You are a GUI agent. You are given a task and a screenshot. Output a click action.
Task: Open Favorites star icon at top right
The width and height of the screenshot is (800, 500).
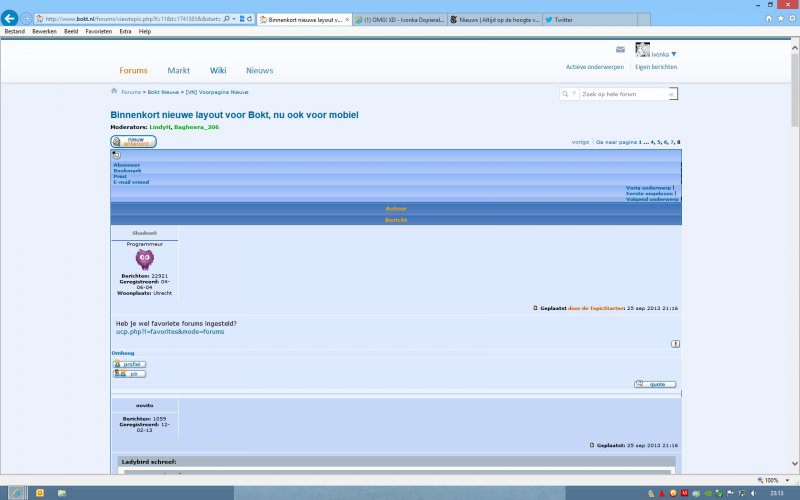click(x=781, y=18)
